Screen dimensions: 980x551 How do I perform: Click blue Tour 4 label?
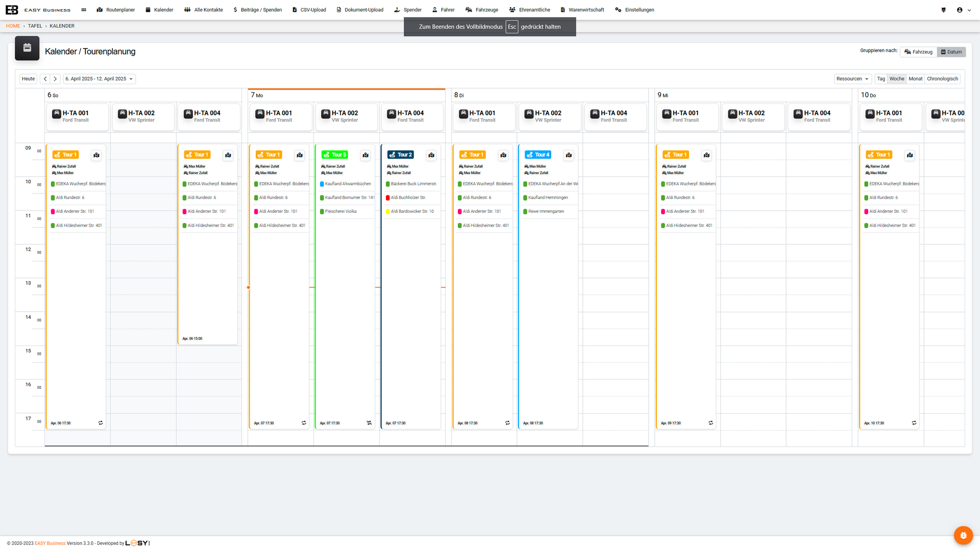tap(538, 155)
